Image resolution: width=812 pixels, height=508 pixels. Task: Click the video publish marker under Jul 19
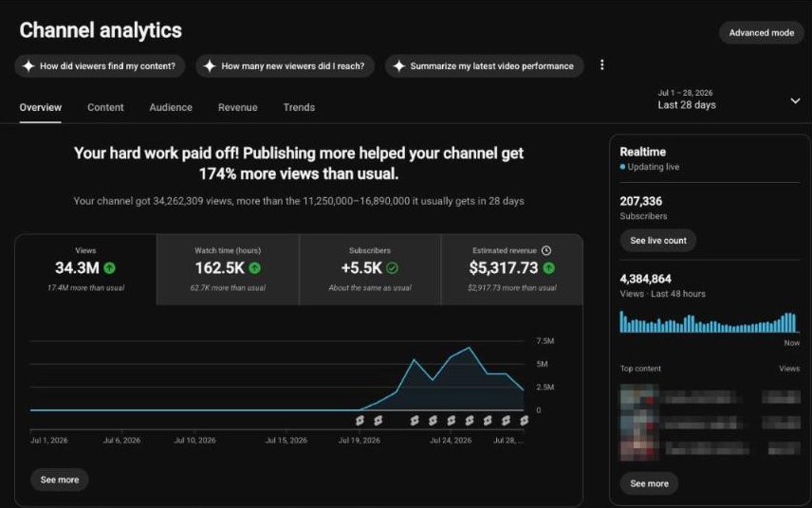click(x=360, y=421)
